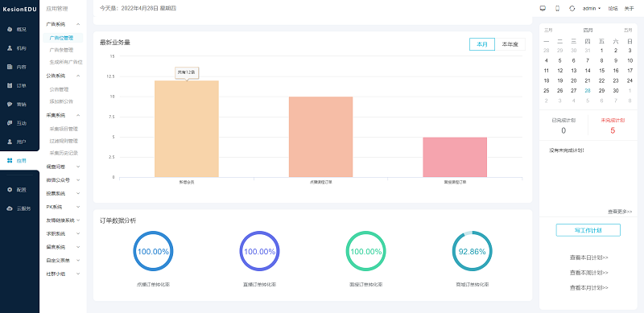
Task: Open 添加新公告 menu item
Action: [x=61, y=101]
